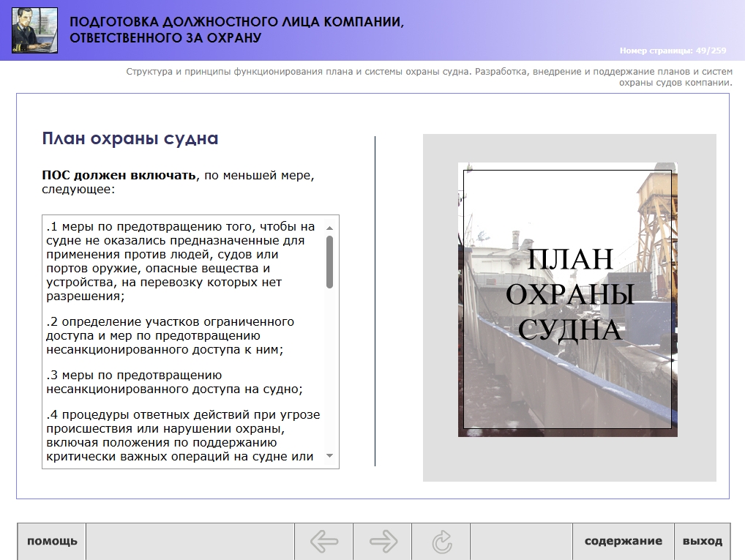Click the text box scroll-down arrow
Image resolution: width=745 pixels, height=560 pixels.
pos(329,456)
